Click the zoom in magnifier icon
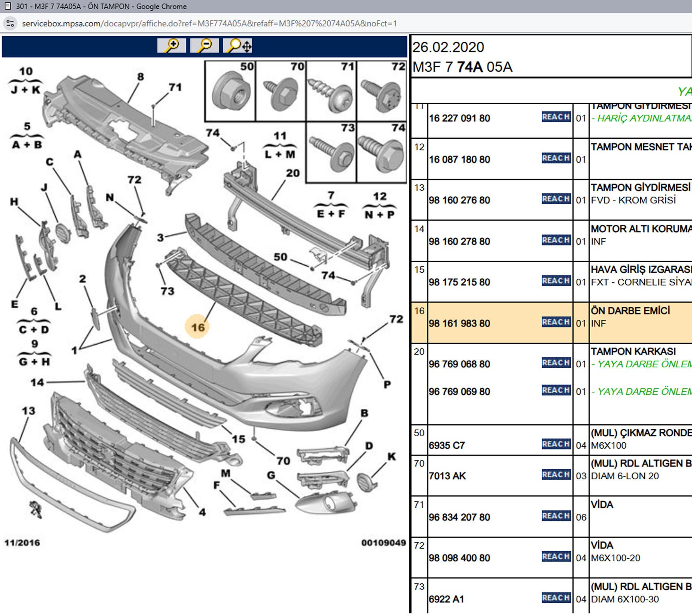The image size is (692, 616). tap(172, 46)
